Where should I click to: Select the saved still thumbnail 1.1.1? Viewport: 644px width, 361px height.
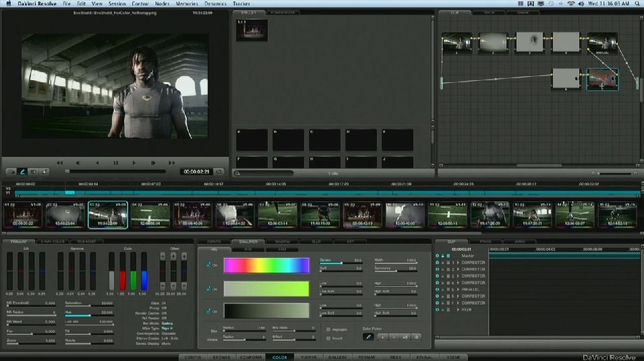click(252, 30)
